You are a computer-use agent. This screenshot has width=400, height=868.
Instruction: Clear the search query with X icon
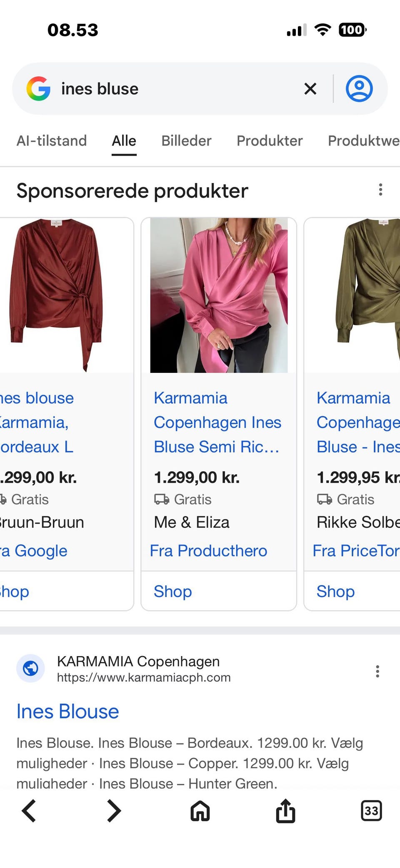pyautogui.click(x=310, y=89)
